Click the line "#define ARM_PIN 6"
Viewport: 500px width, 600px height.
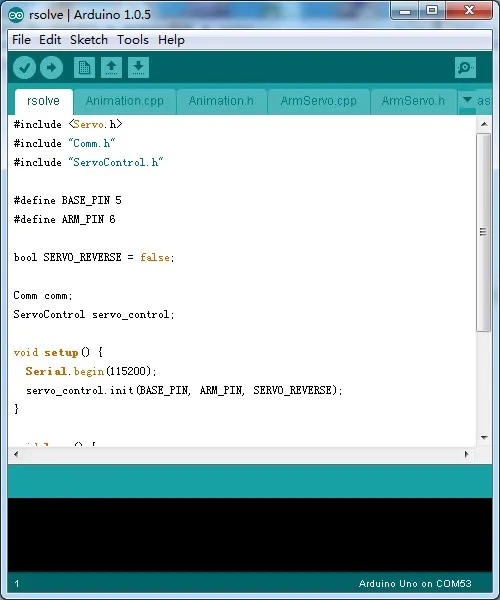pos(64,220)
